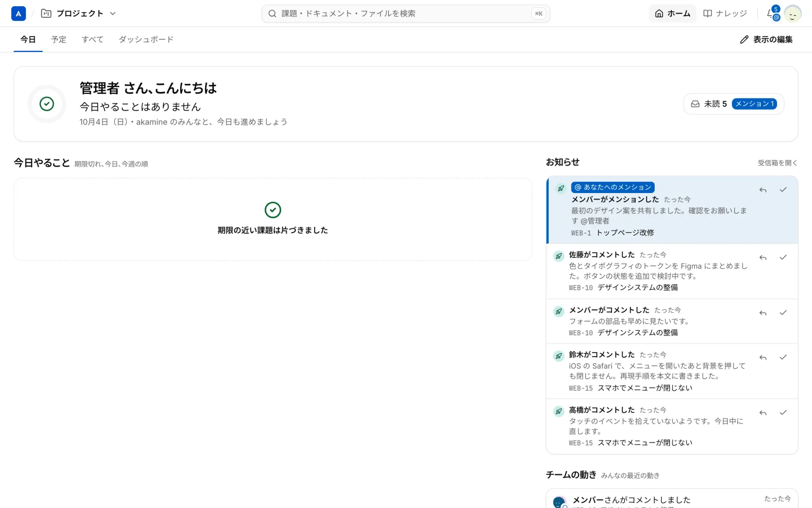Image resolution: width=812 pixels, height=508 pixels.
Task: Open the プロジェクト dropdown chevron
Action: [113, 14]
